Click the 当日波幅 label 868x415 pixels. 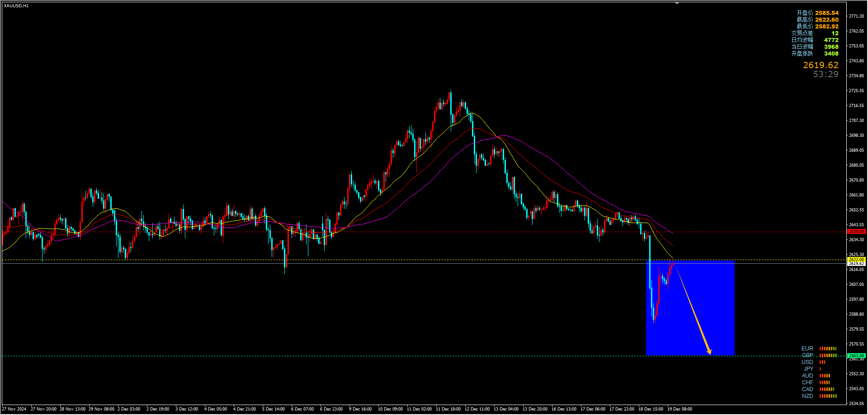pos(802,47)
